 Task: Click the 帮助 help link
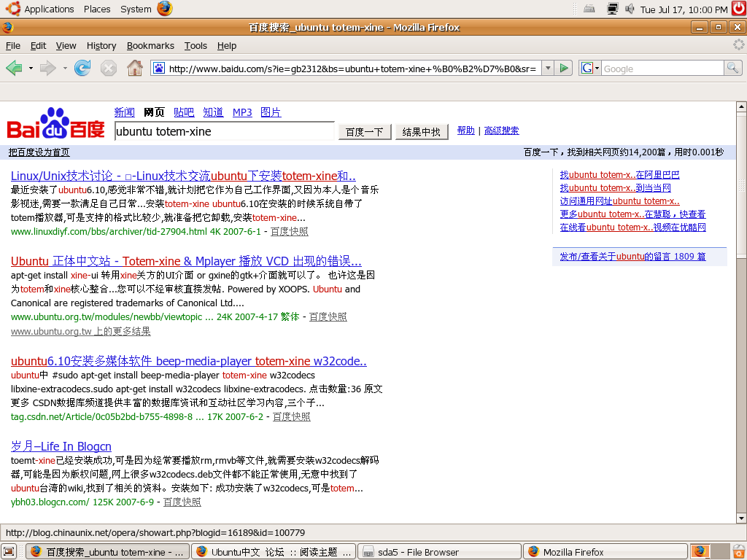point(466,131)
